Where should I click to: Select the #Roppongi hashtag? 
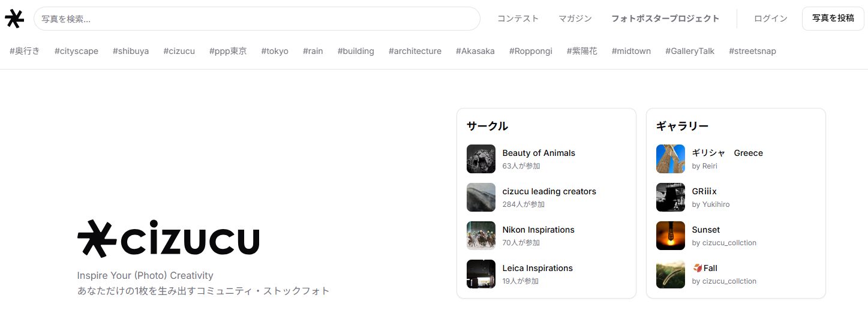coord(531,51)
